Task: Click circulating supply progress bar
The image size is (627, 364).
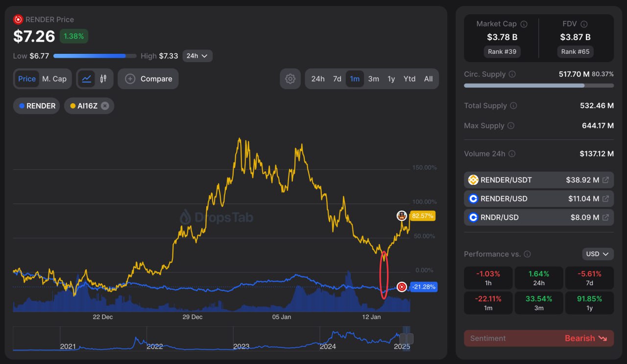Action: click(x=539, y=85)
